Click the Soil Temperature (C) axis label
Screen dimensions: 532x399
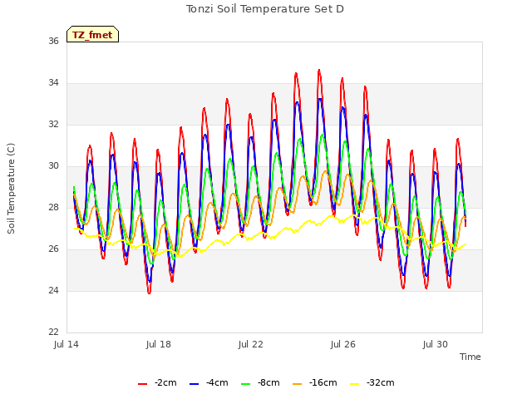pos(11,189)
